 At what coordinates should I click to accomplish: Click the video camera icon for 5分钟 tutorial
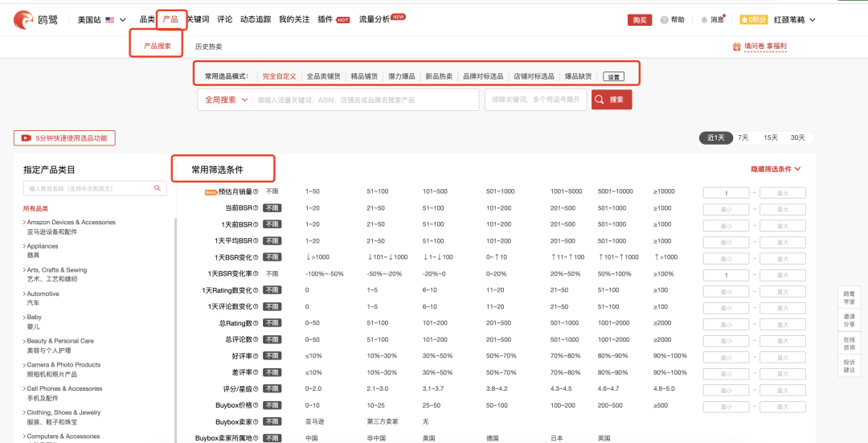[26, 138]
